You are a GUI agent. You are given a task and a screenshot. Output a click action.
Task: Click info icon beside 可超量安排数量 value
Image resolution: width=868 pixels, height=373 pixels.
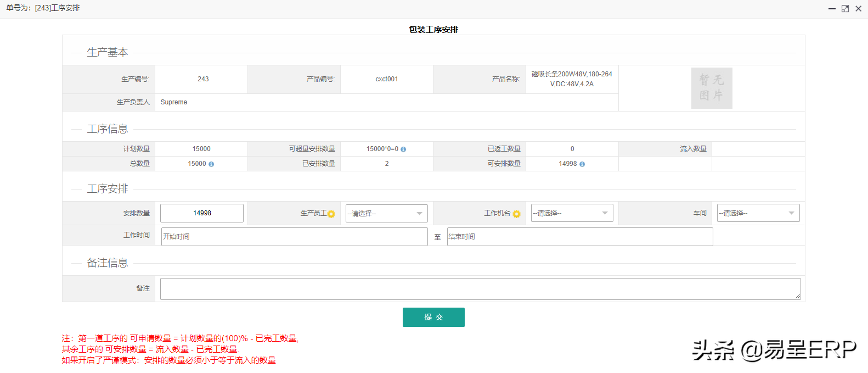tap(403, 149)
